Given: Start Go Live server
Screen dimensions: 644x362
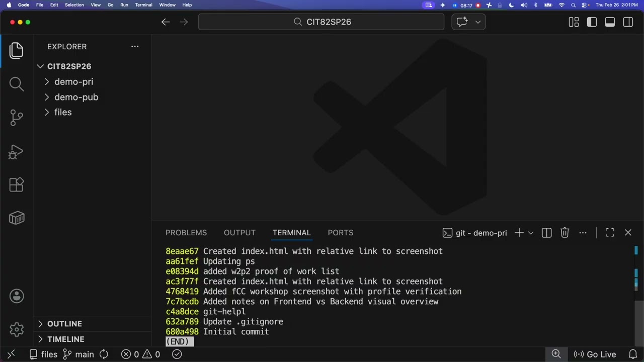Looking at the screenshot, I should pos(595,354).
